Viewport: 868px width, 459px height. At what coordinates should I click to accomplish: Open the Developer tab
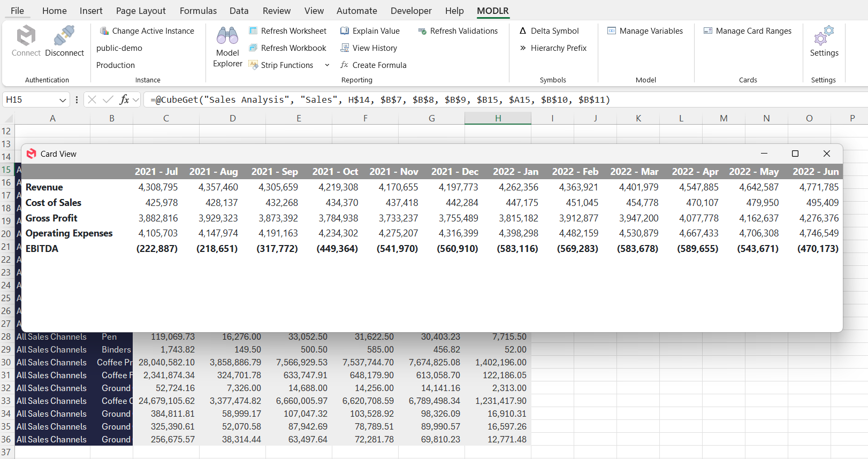tap(411, 11)
